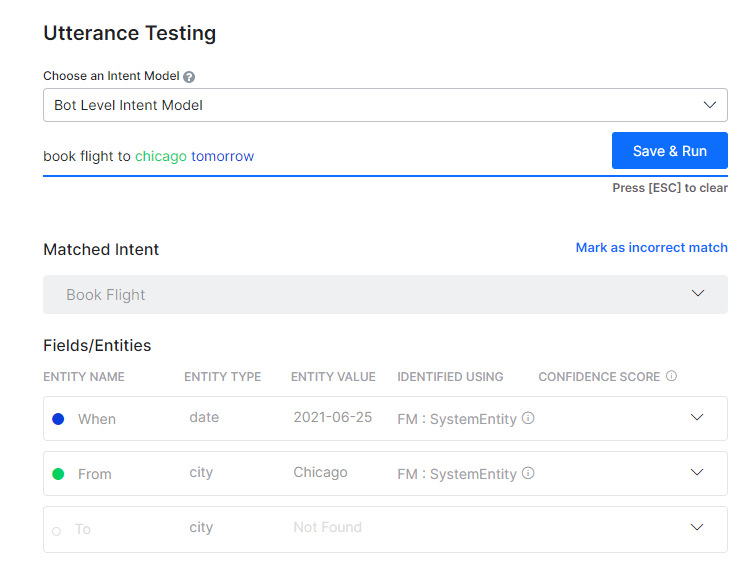
Task: Click the empty circle beside the To entity
Action: click(57, 530)
